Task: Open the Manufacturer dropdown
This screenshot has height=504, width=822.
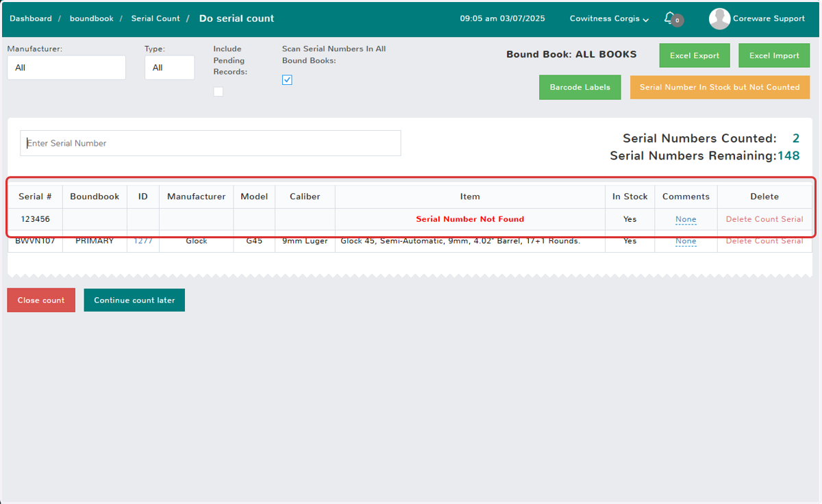Action: (x=66, y=67)
